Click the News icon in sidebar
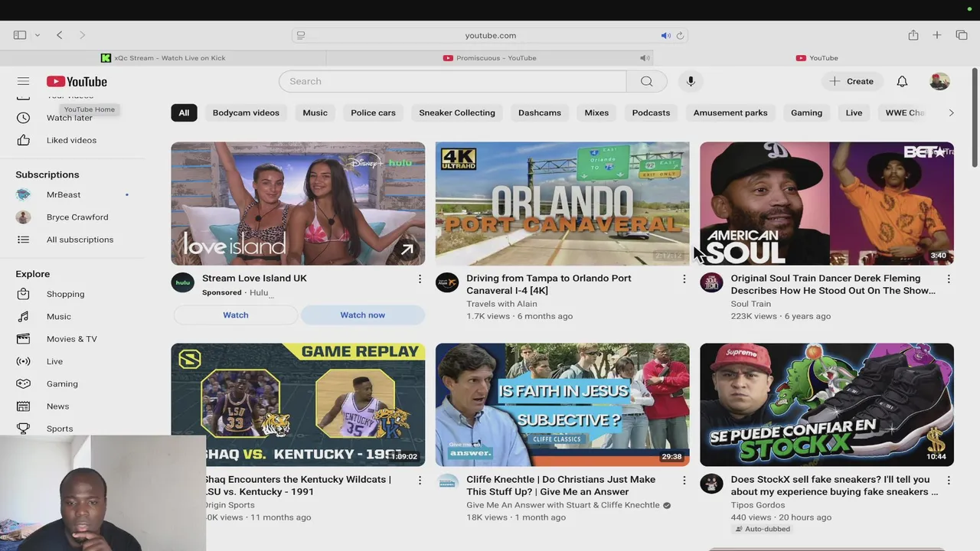The image size is (980, 551). (x=24, y=406)
